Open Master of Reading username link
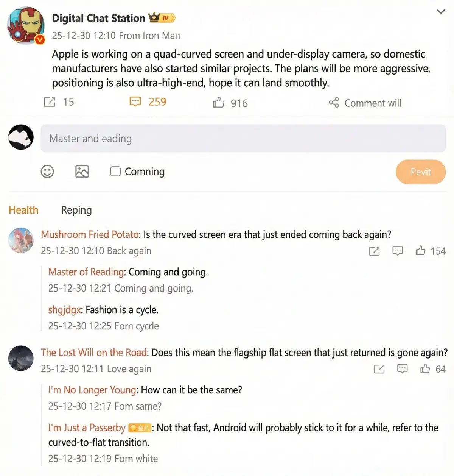The image size is (454, 476). click(86, 272)
